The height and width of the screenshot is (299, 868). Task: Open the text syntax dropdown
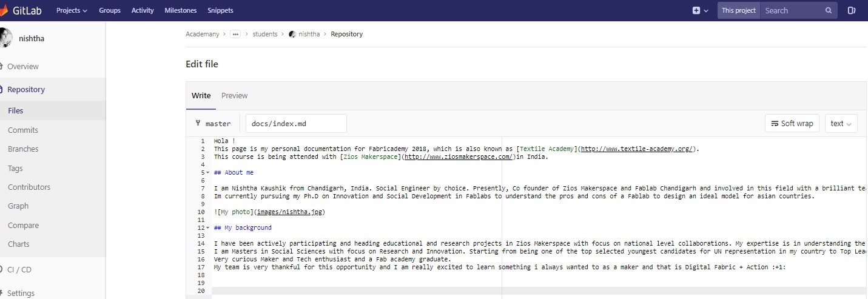pos(841,123)
